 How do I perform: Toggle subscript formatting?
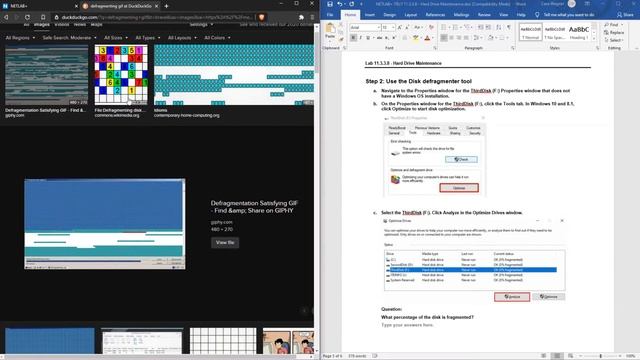point(387,38)
